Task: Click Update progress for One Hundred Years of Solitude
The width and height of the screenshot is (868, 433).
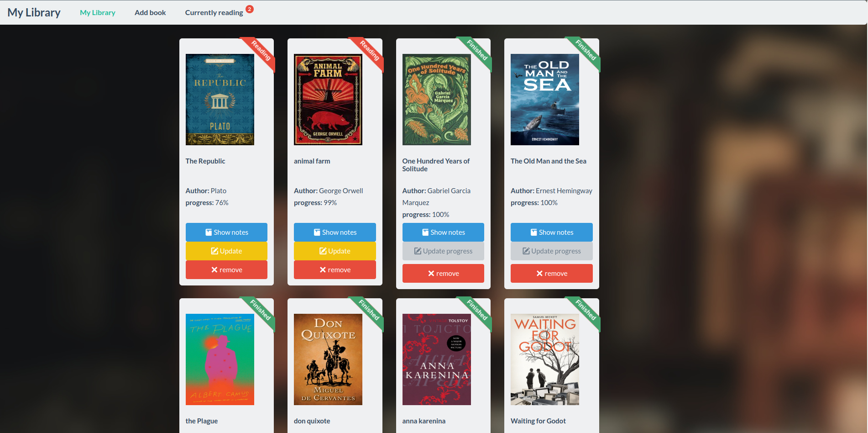Action: (443, 251)
